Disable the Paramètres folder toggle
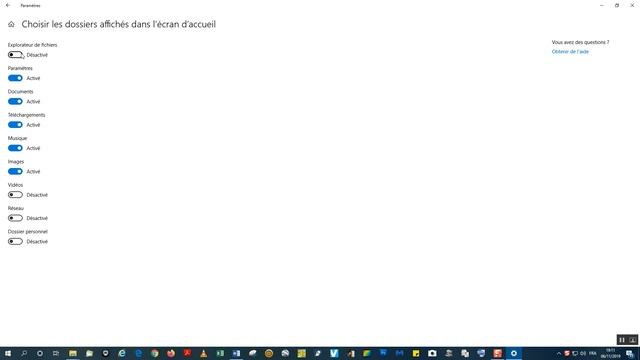 pyautogui.click(x=15, y=78)
